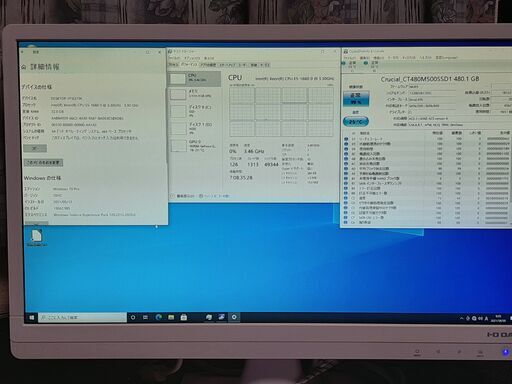Screen dimensions: 512x384
Task: Click the back arrow in Settings window
Action: (x=23, y=52)
